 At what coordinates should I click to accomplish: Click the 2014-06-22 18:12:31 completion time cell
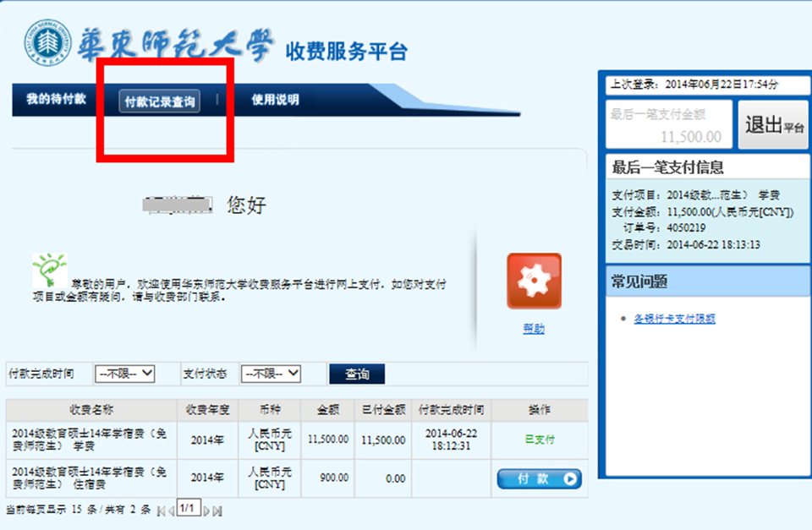pos(452,440)
